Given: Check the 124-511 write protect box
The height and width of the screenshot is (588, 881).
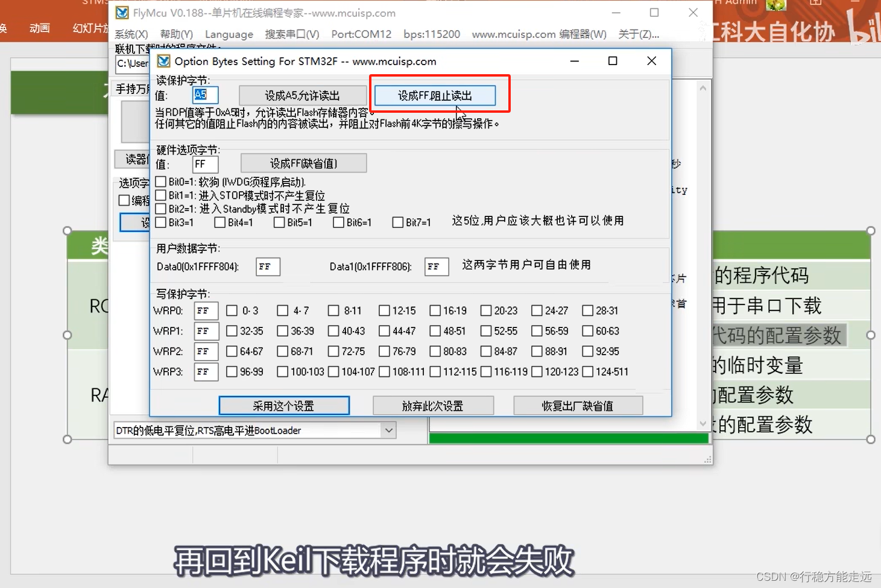Looking at the screenshot, I should (x=587, y=371).
